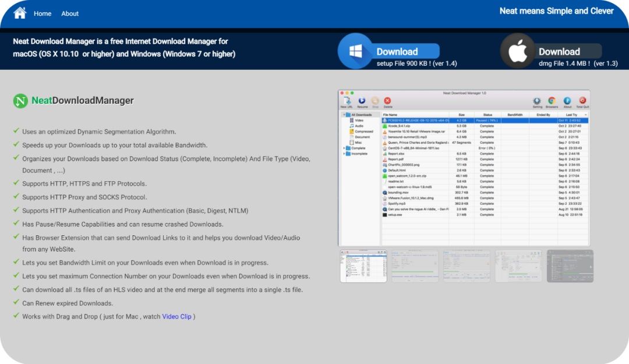Open the About page
The height and width of the screenshot is (364, 629).
[x=70, y=13]
